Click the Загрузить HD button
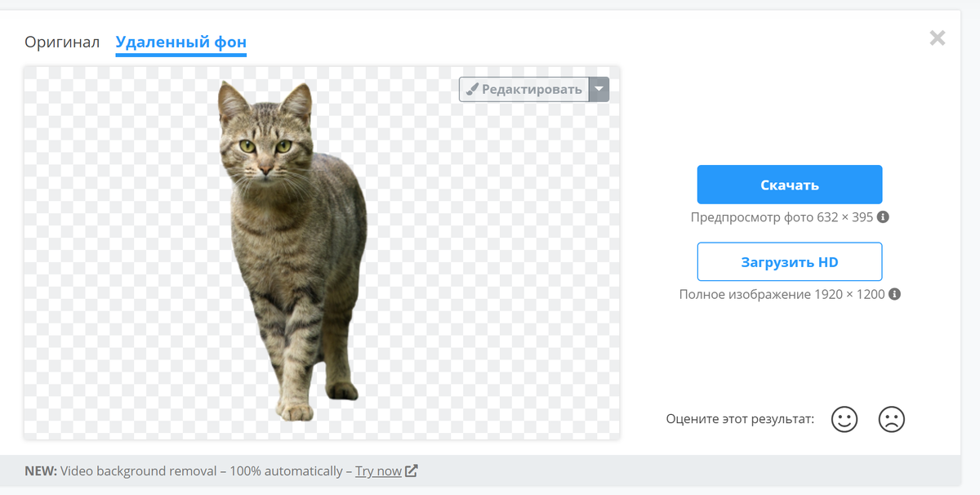 790,262
